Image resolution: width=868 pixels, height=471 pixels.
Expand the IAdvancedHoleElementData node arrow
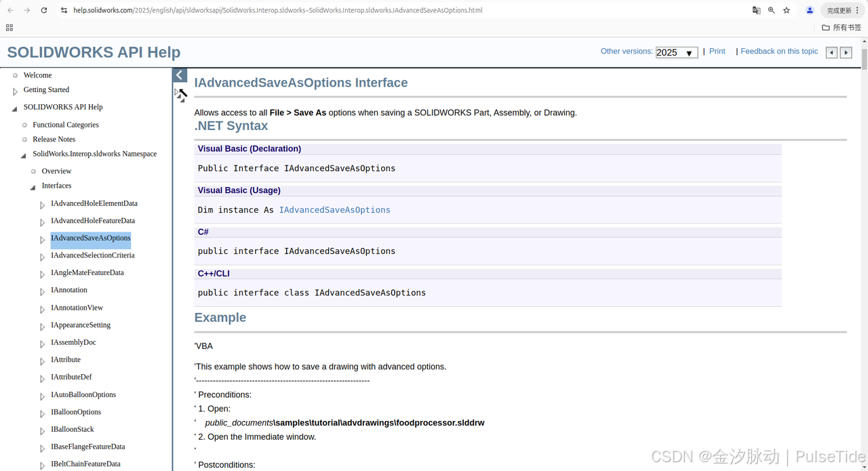coord(42,205)
